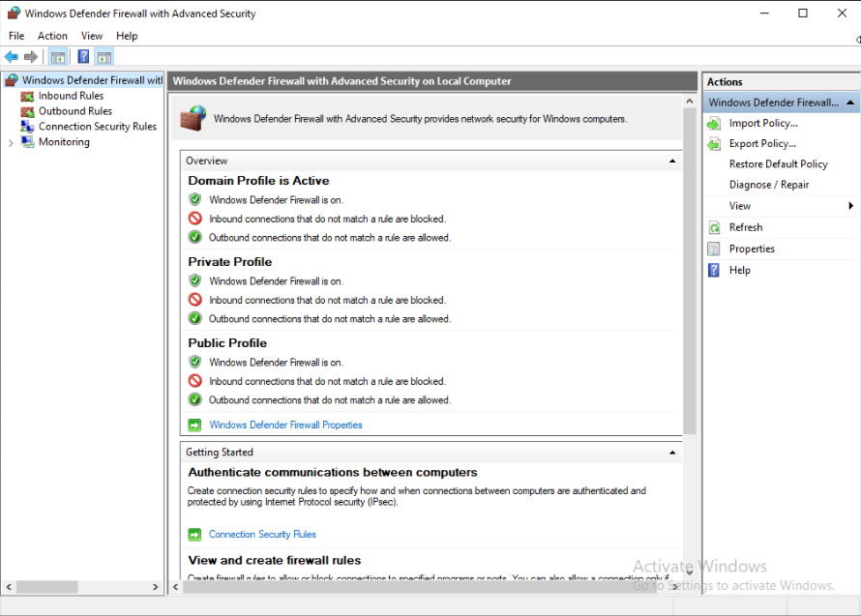
Task: Open the View submenu arrow in Actions
Action: pos(850,206)
